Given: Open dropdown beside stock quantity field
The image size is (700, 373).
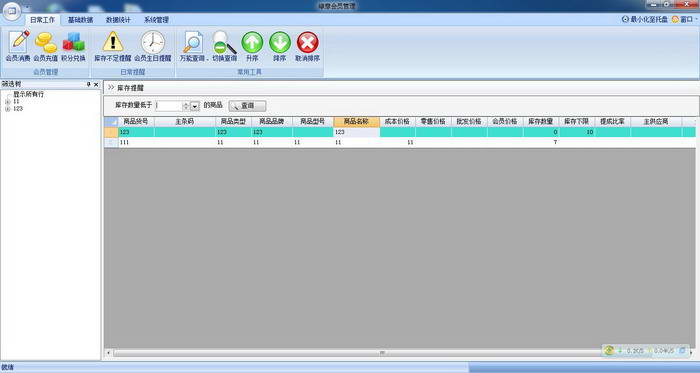Looking at the screenshot, I should [195, 106].
